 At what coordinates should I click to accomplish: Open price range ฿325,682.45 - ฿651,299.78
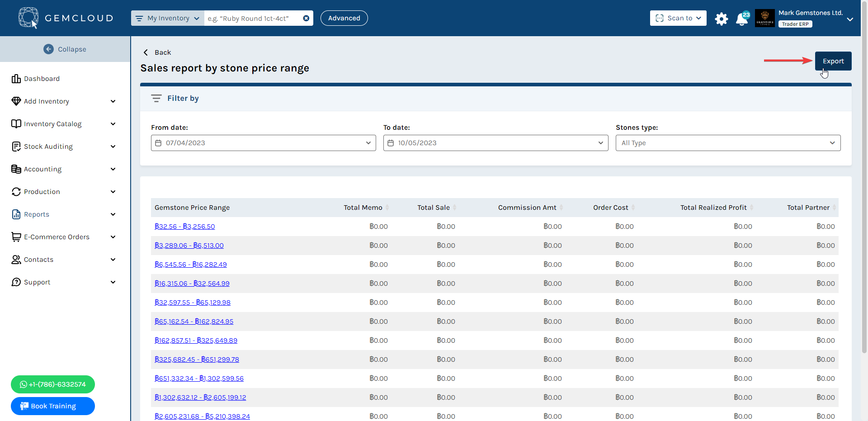coord(197,360)
